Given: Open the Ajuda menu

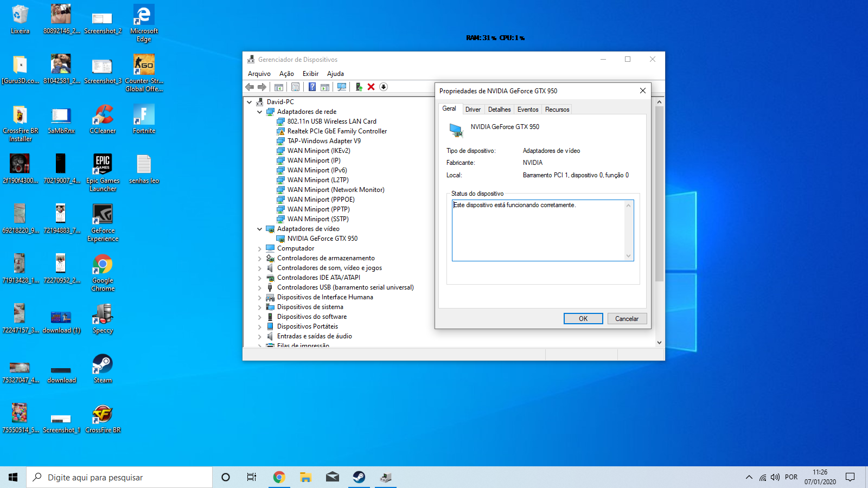Looking at the screenshot, I should pyautogui.click(x=335, y=74).
